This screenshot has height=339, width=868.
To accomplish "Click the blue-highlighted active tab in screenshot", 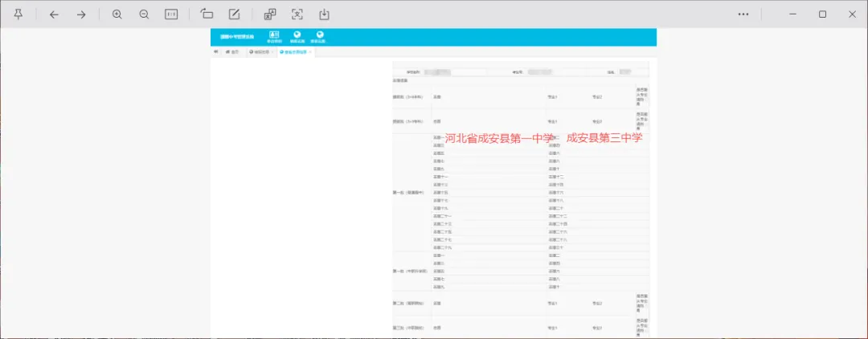I will [x=296, y=52].
